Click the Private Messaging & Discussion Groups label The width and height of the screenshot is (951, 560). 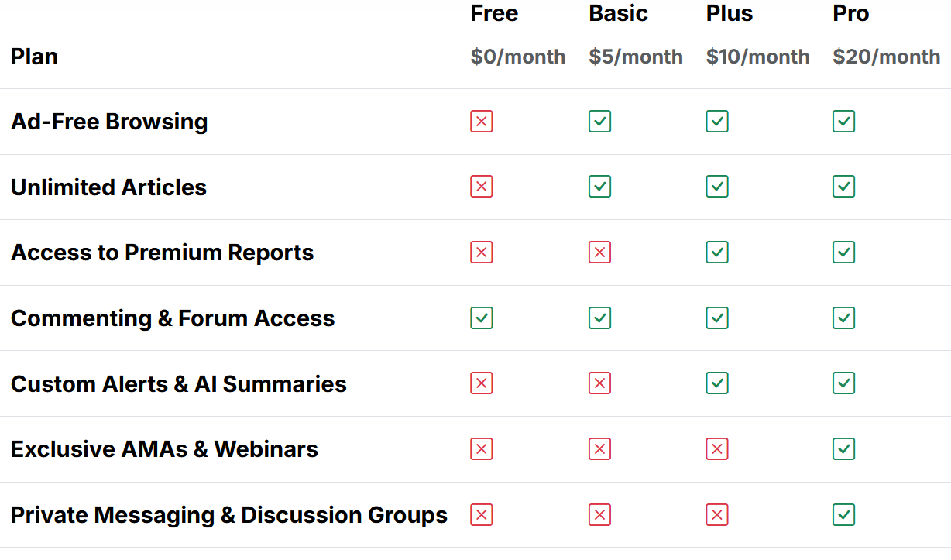pos(228,515)
